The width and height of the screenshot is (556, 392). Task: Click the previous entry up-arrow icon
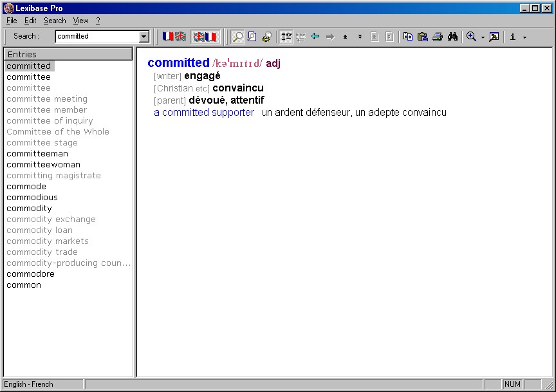click(x=345, y=37)
